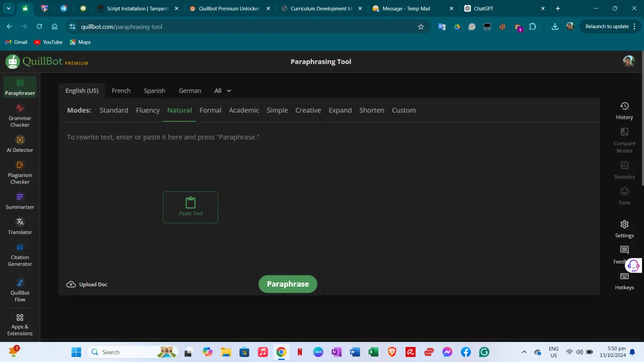Image resolution: width=644 pixels, height=362 pixels.
Task: Open Relaunch to update menu
Action: pyautogui.click(x=611, y=27)
